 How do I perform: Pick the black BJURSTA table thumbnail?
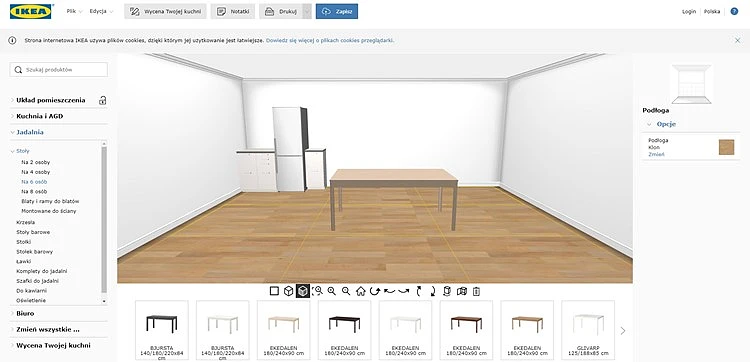click(162, 330)
